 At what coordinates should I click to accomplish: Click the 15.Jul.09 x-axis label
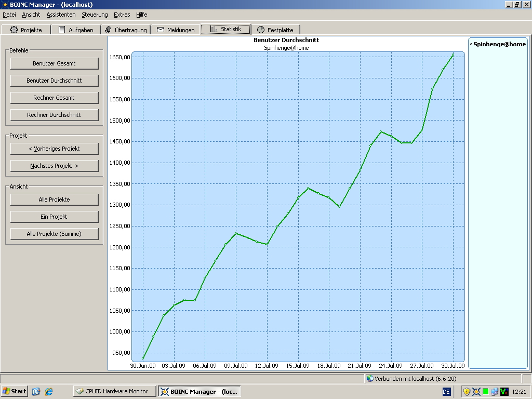[298, 366]
